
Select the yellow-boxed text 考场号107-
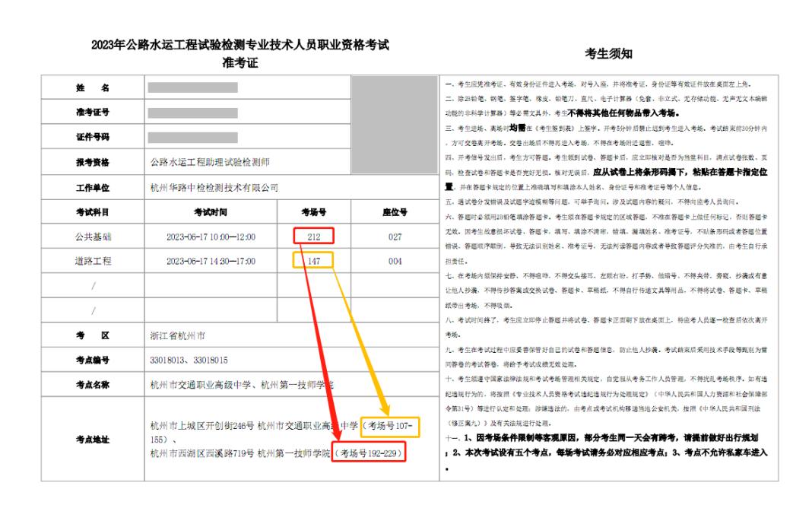[x=390, y=425]
